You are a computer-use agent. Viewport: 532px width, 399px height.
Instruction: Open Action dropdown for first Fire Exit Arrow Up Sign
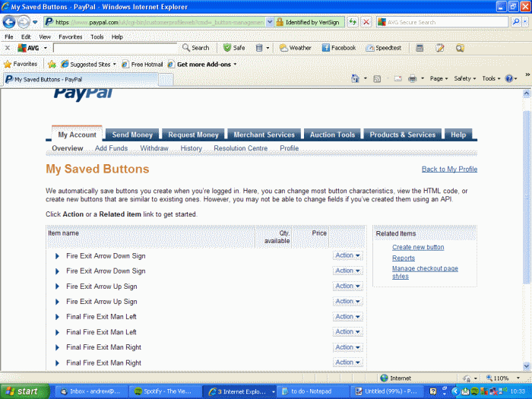347,287
